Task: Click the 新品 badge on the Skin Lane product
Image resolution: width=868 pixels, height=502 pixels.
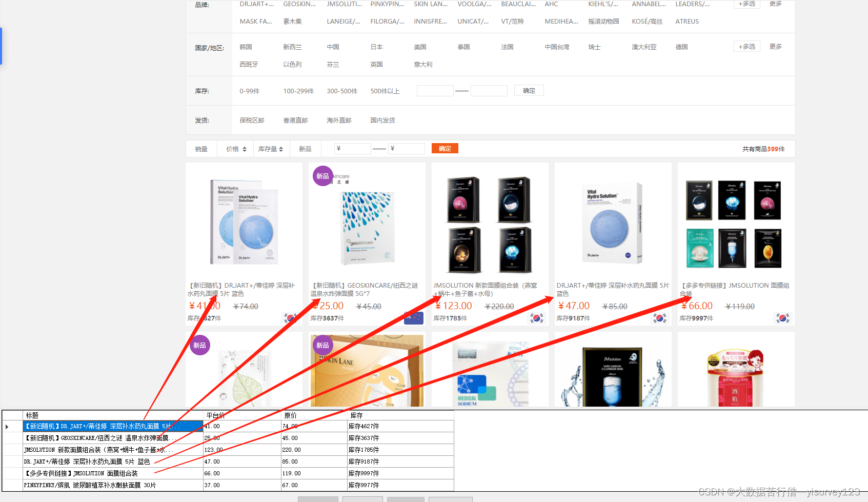Action: (x=322, y=345)
